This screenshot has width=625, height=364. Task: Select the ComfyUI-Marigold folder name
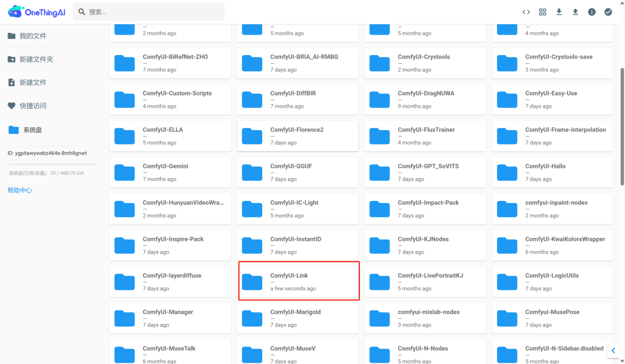tap(295, 312)
